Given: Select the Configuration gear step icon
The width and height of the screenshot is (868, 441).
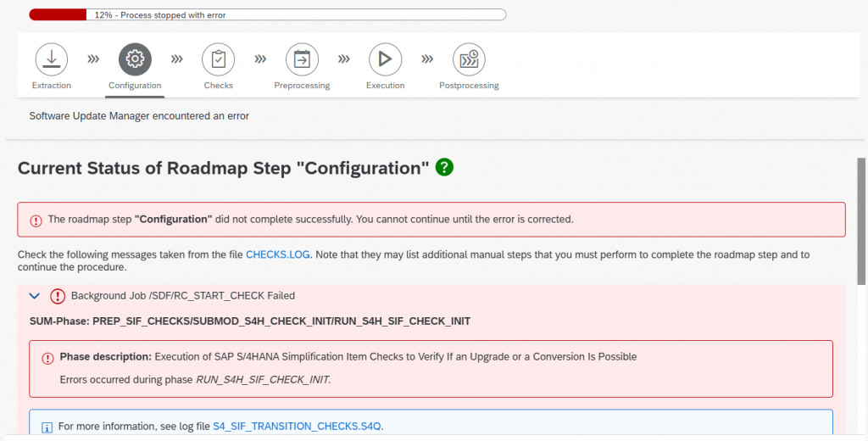Looking at the screenshot, I should coord(135,59).
